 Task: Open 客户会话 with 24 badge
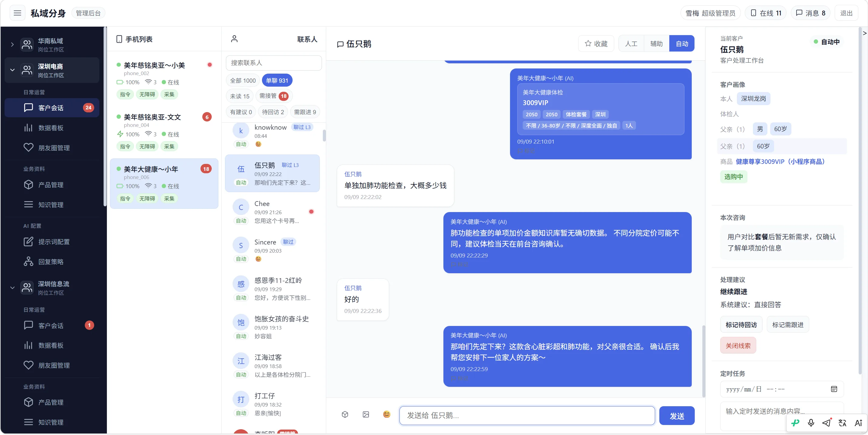(52, 108)
